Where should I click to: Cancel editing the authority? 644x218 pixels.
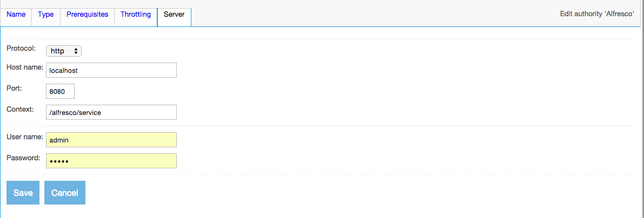[x=65, y=193]
